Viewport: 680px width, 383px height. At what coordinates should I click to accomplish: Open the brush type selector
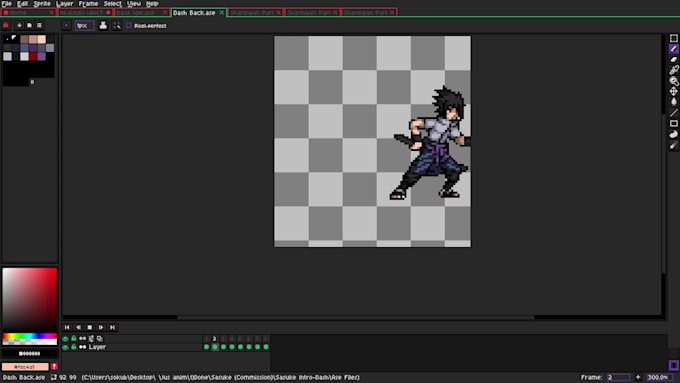coord(66,26)
